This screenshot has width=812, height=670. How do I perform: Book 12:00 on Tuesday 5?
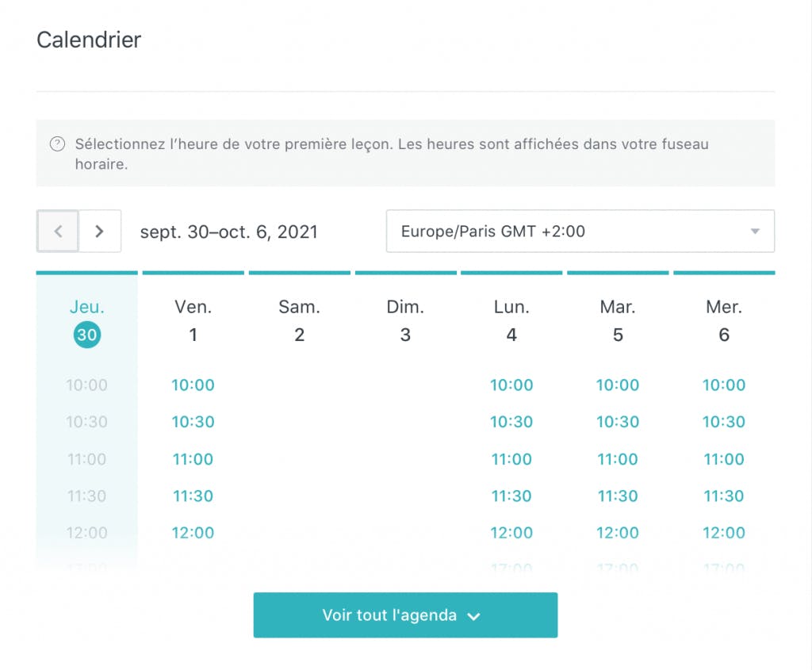pyautogui.click(x=618, y=533)
